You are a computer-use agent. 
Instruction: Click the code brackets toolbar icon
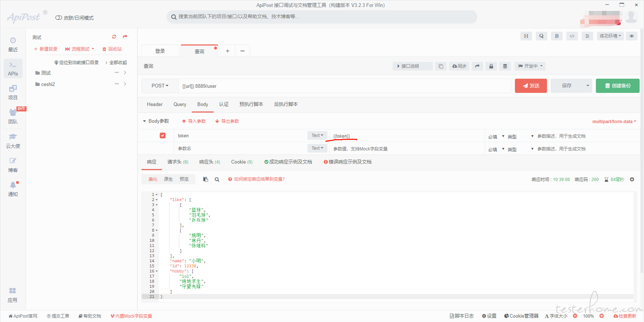[x=572, y=36]
